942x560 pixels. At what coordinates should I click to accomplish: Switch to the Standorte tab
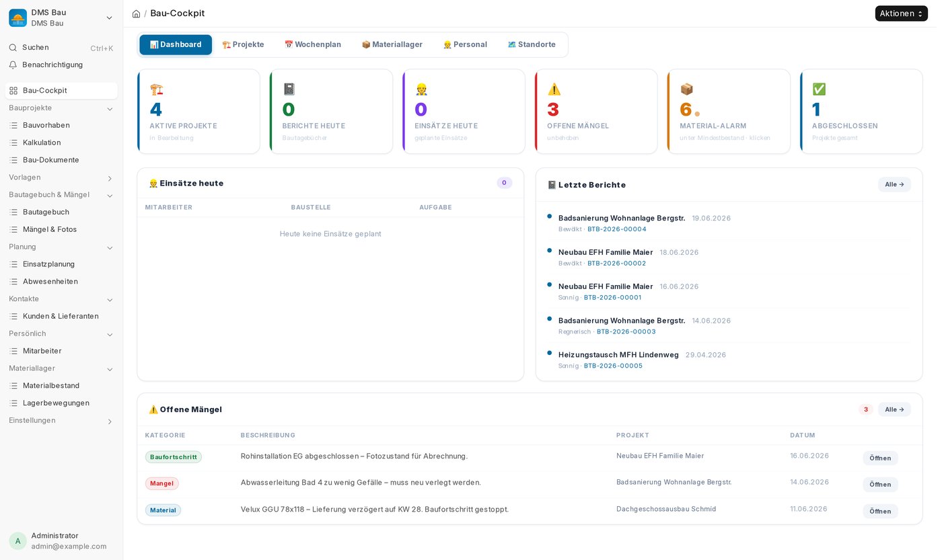tap(532, 44)
